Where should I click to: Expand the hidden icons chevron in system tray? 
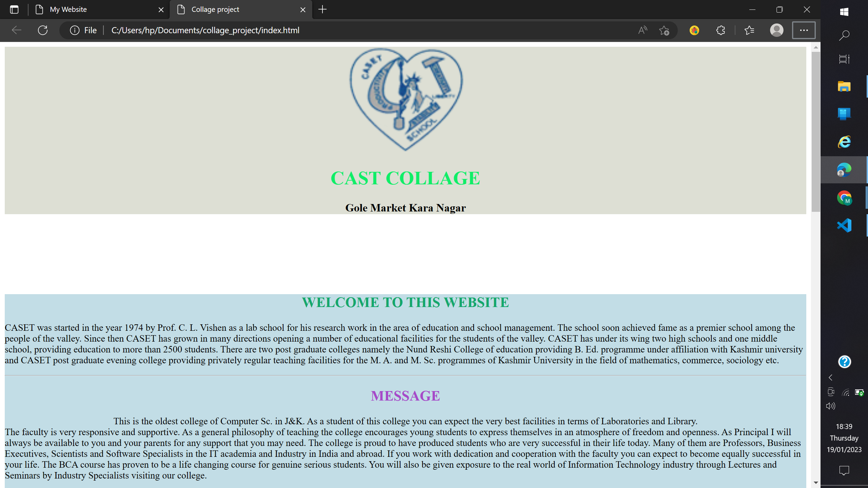tap(830, 378)
